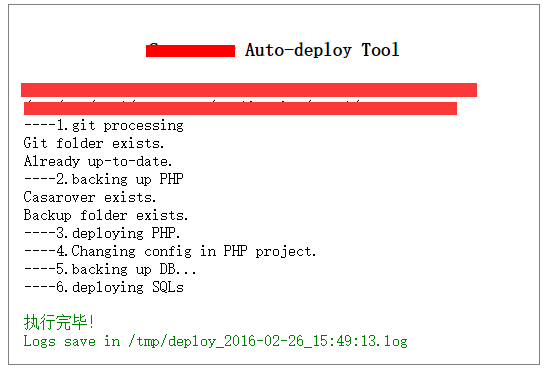Screen dimensions: 556x388
Task: Click the red redacted block in title
Action: coord(190,51)
